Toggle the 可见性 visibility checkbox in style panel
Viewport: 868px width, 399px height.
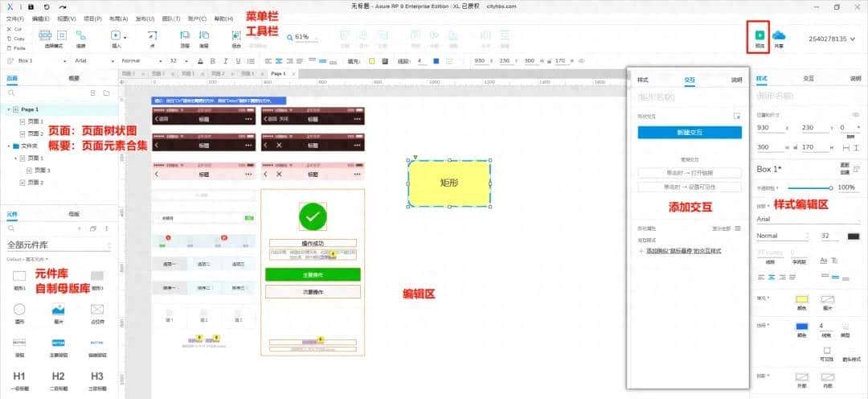click(x=826, y=351)
